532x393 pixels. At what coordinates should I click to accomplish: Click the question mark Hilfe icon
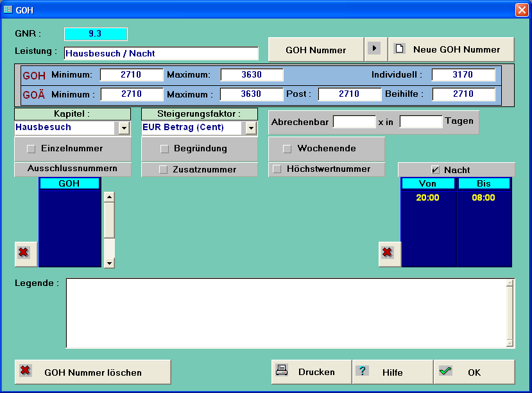363,371
